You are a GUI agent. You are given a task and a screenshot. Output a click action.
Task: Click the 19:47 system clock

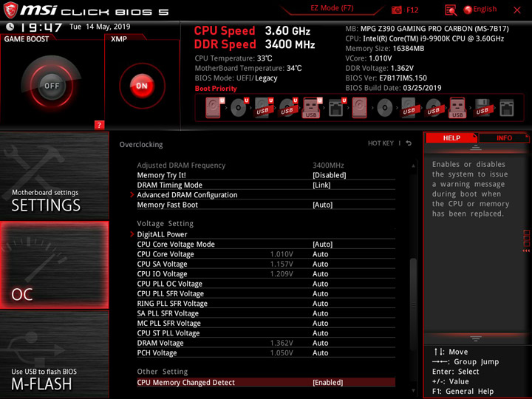pyautogui.click(x=41, y=27)
